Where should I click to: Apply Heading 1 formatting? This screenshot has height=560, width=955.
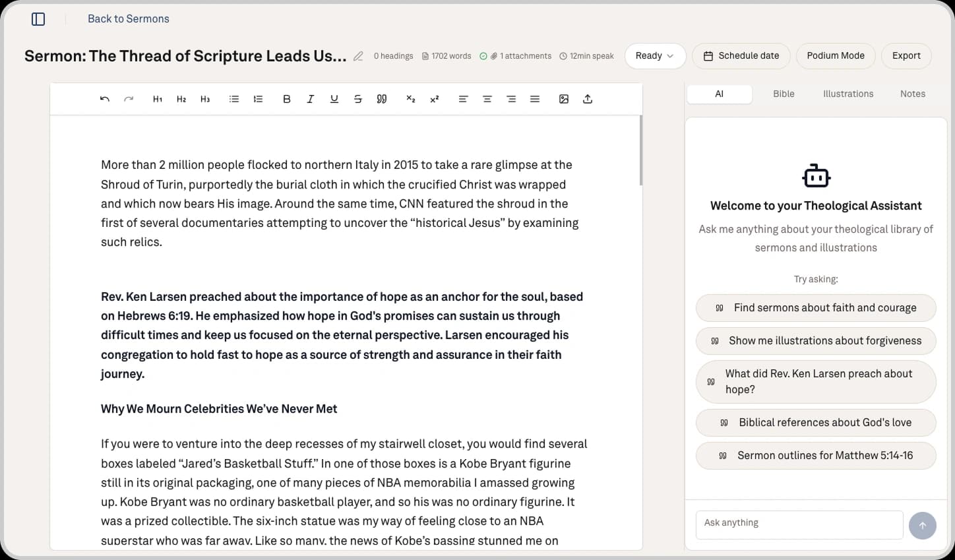(x=158, y=99)
